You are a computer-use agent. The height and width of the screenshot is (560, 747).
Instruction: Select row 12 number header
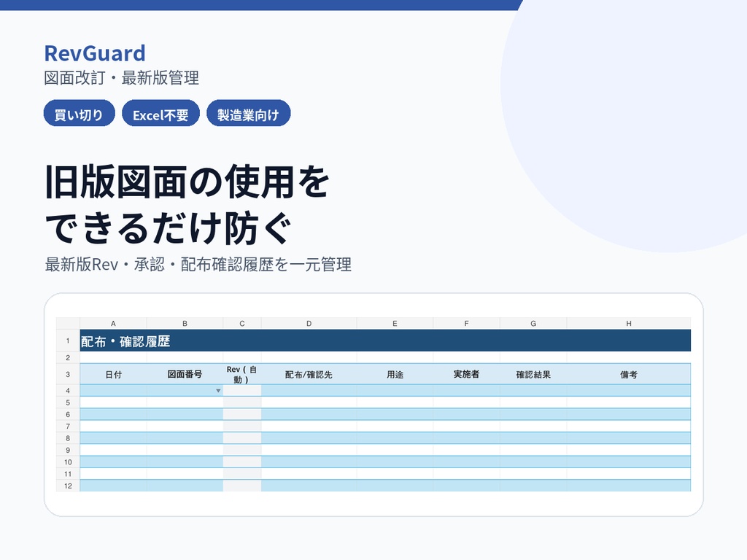tap(68, 486)
